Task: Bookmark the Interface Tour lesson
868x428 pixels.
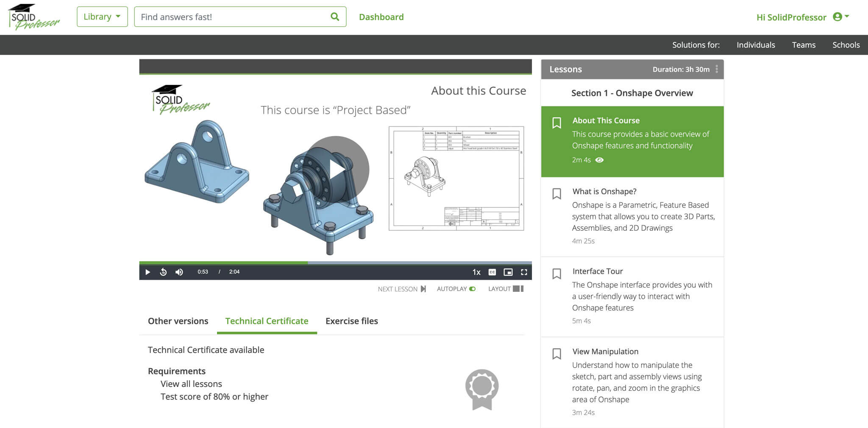Action: pos(556,274)
